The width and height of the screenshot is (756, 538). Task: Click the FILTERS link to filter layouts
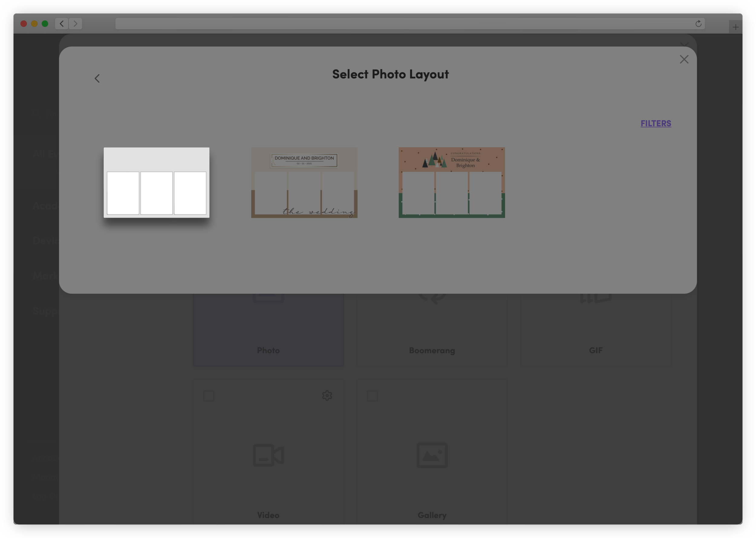[656, 123]
